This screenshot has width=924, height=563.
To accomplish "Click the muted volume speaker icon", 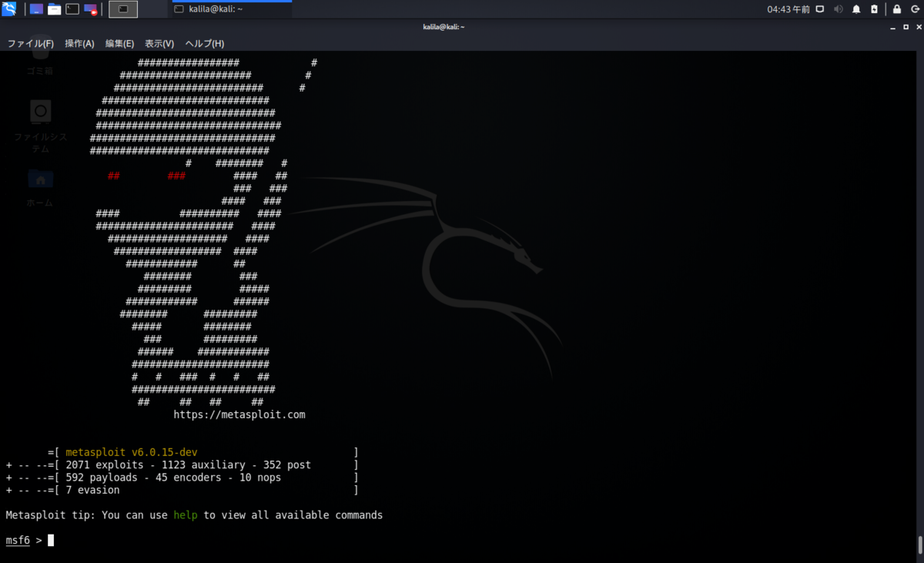I will [x=839, y=9].
